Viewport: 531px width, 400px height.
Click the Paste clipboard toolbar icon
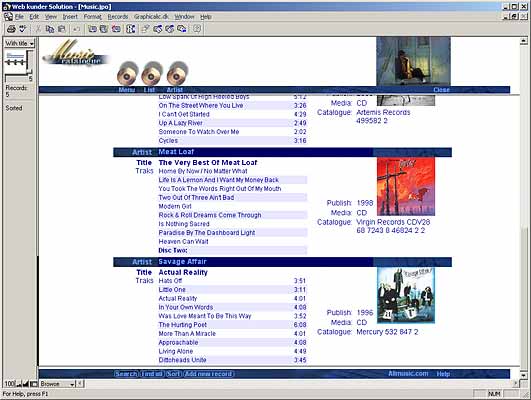61,29
